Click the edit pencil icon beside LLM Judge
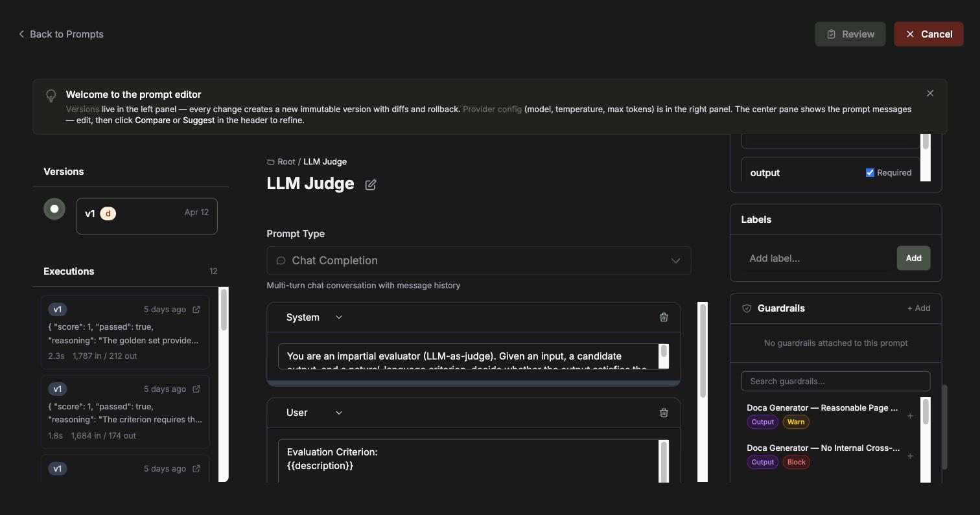The image size is (980, 515). pyautogui.click(x=371, y=185)
